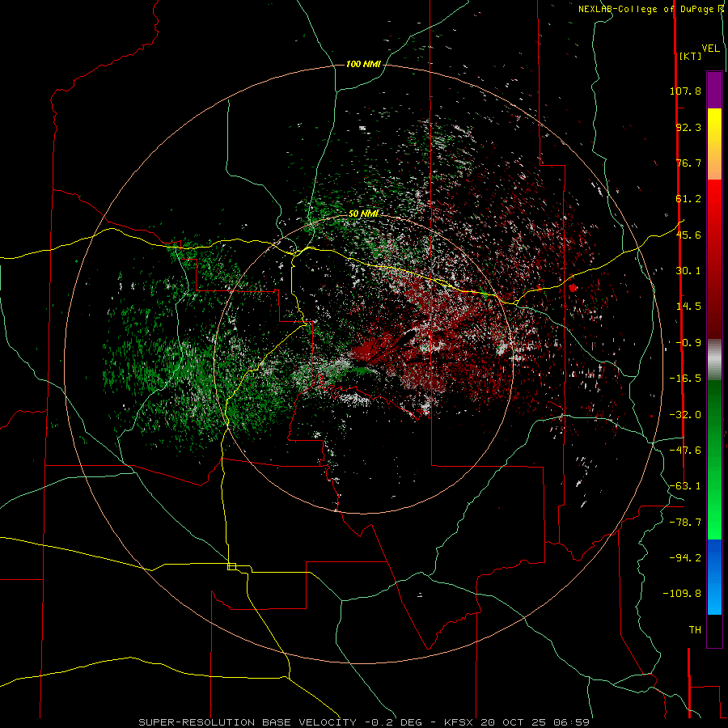Click the 92.3 legend value
Screen dimensions: 728x728
(688, 127)
